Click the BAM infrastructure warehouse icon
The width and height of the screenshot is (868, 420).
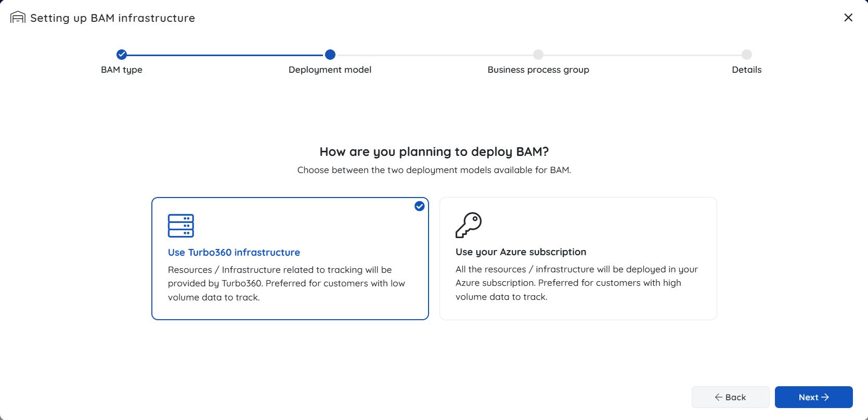[x=18, y=18]
